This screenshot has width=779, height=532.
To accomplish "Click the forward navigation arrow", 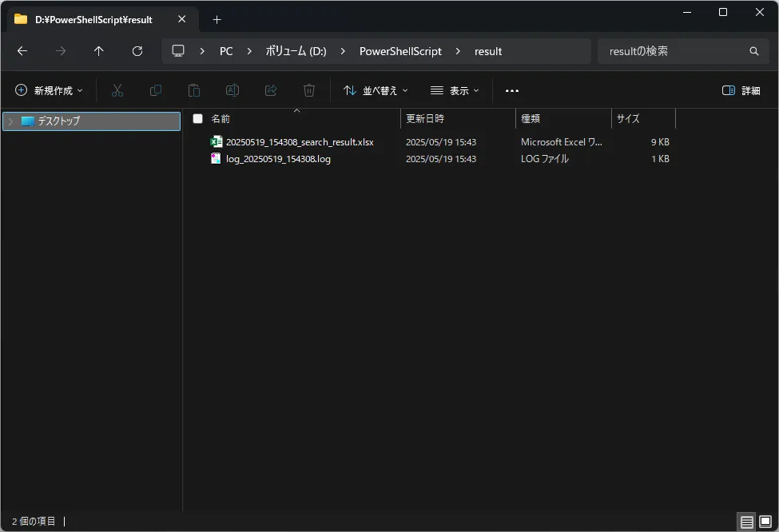I will coord(61,51).
